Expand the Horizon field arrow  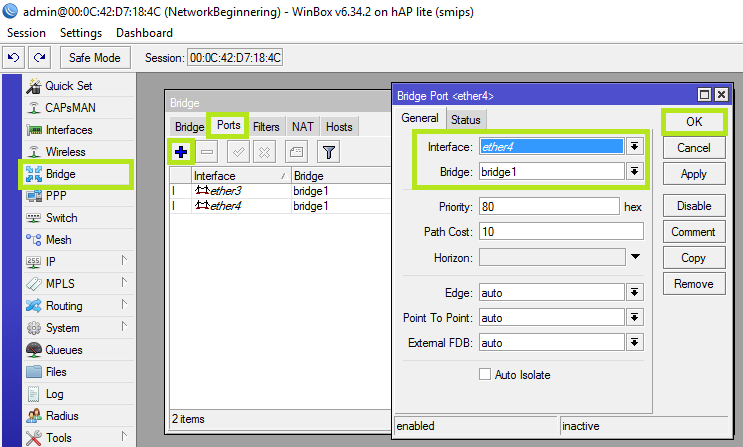(635, 257)
